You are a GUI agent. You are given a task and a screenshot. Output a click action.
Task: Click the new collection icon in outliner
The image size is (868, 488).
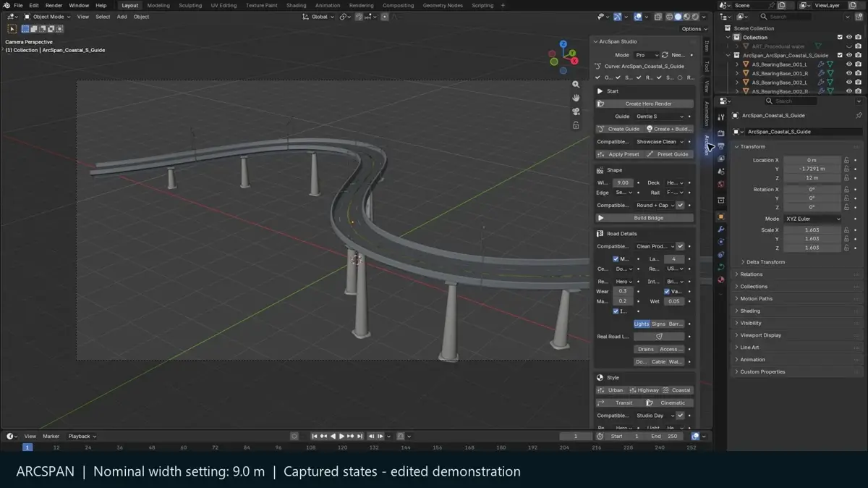click(858, 16)
